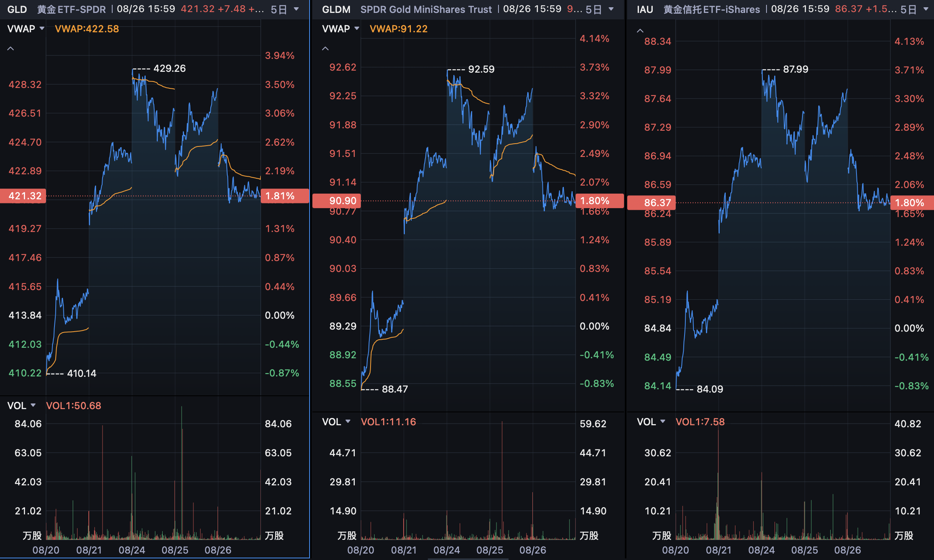934x560 pixels.
Task: Click the 84.84 baseline price on IAU axis
Action: tap(658, 328)
